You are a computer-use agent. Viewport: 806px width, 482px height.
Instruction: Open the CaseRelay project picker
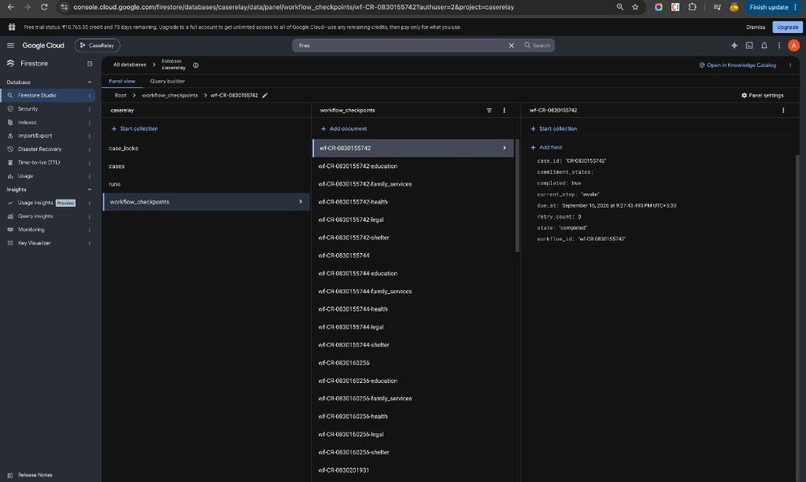97,45
